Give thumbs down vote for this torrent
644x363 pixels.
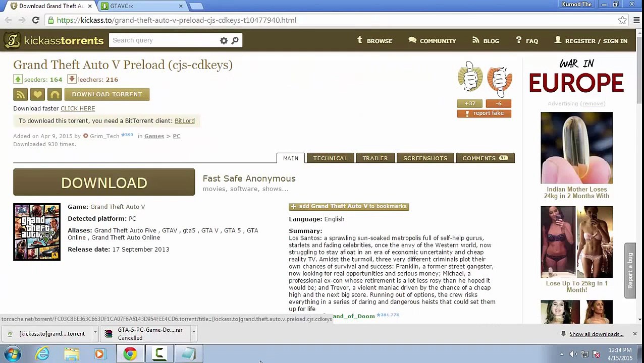click(500, 80)
